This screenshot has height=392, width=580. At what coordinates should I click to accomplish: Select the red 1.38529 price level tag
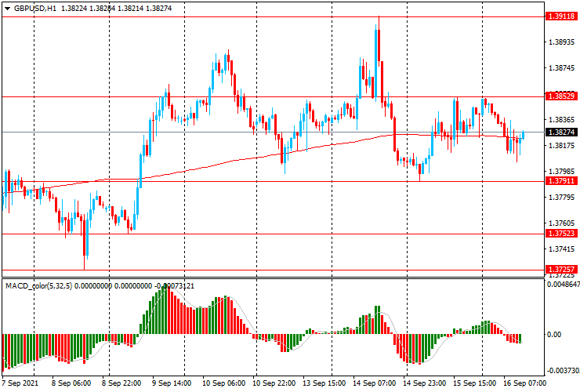[561, 96]
